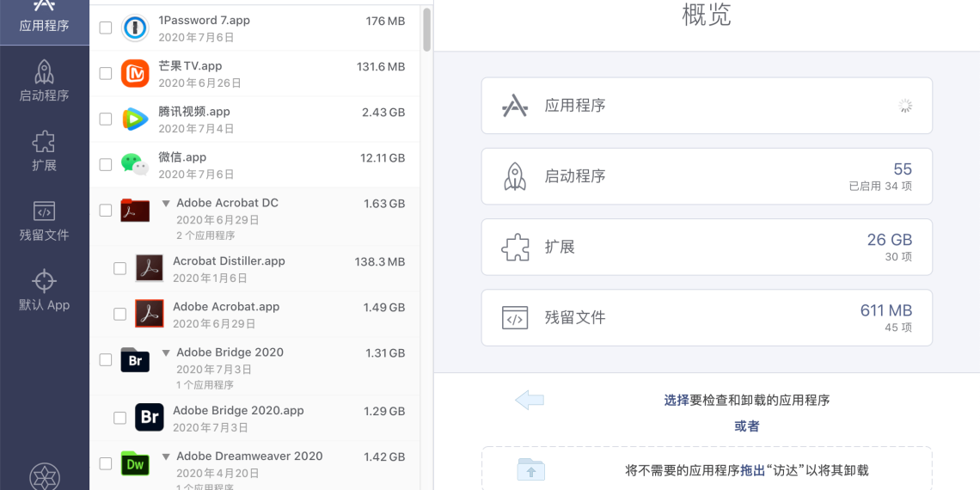Screen dimensions: 980x490
Task: Click the 芒果TV app icon
Action: point(135,74)
